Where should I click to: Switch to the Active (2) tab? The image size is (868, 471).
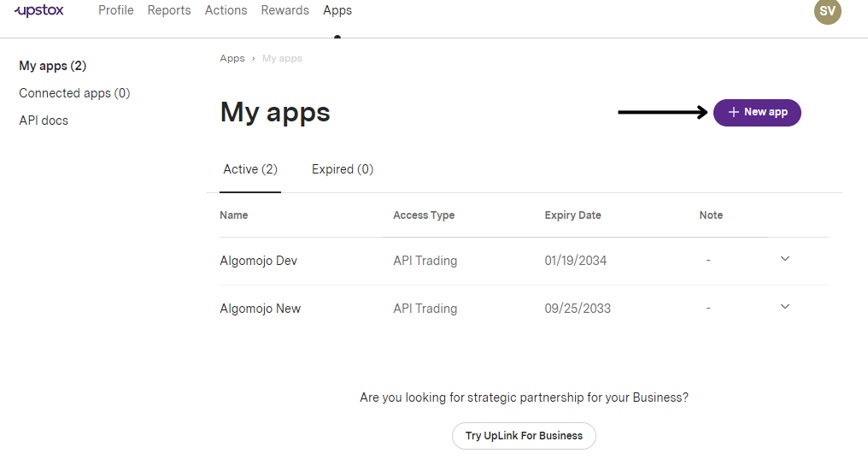click(250, 169)
